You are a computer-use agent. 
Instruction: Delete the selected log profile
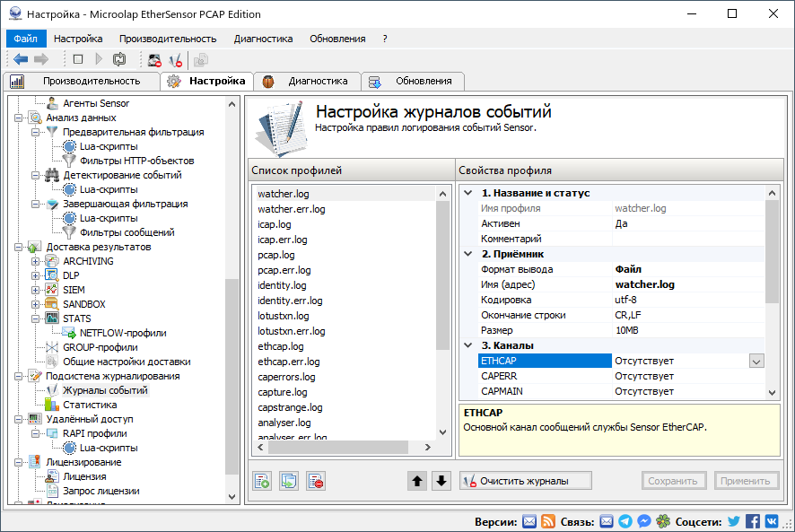pos(316,480)
